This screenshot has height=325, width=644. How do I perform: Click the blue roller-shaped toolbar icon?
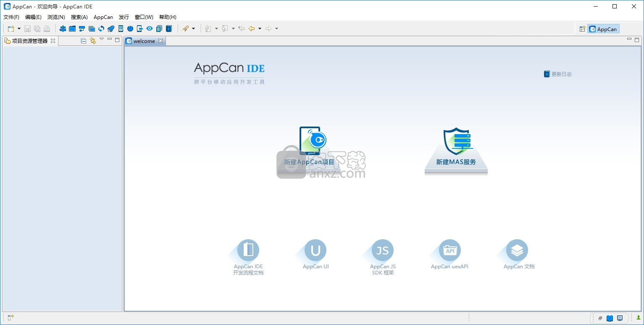[x=82, y=29]
